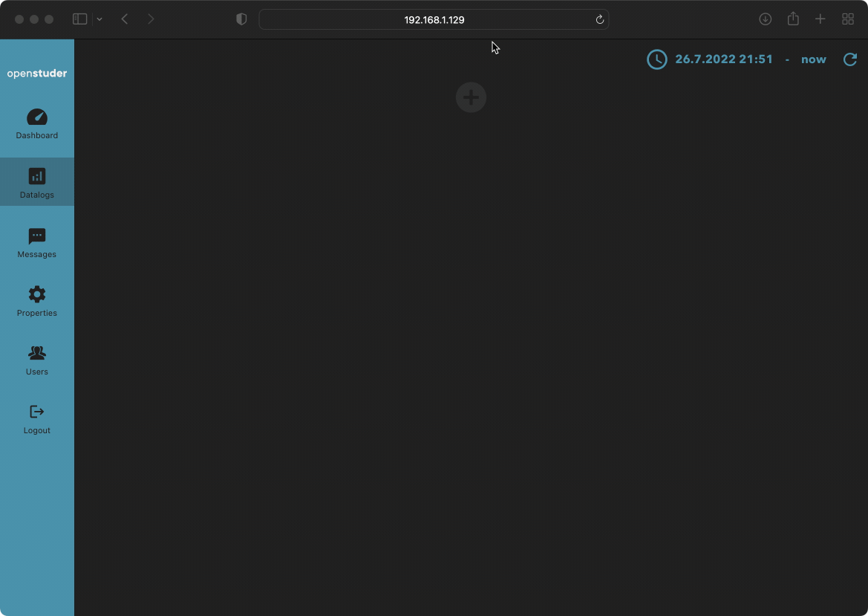Click the Logout exit icon
This screenshot has height=616, width=868.
(x=36, y=412)
